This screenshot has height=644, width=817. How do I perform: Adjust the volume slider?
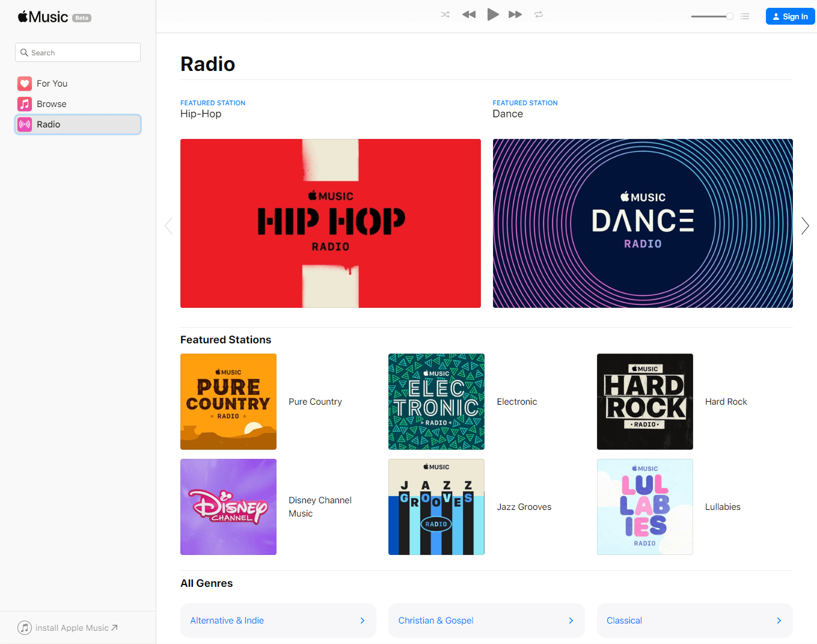pos(712,16)
